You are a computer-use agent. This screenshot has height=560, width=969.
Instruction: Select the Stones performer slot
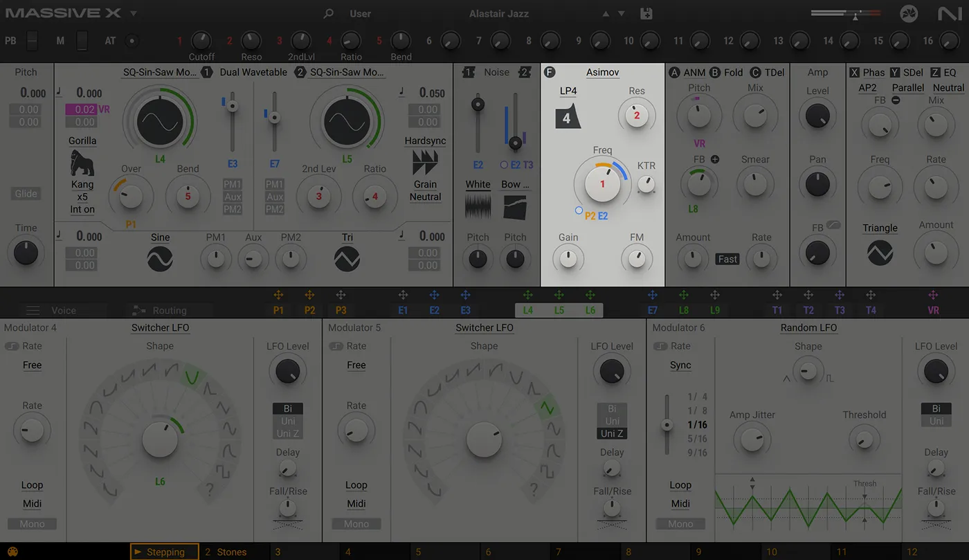pyautogui.click(x=232, y=552)
